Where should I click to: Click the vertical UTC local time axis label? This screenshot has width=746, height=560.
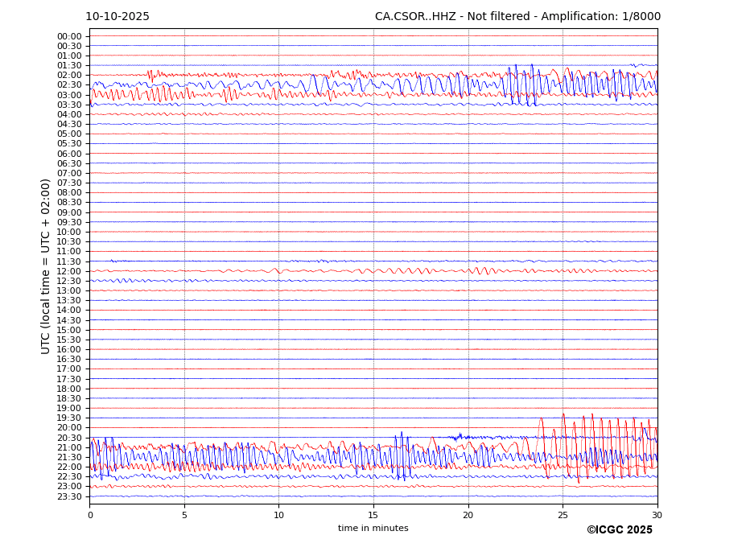[47, 266]
